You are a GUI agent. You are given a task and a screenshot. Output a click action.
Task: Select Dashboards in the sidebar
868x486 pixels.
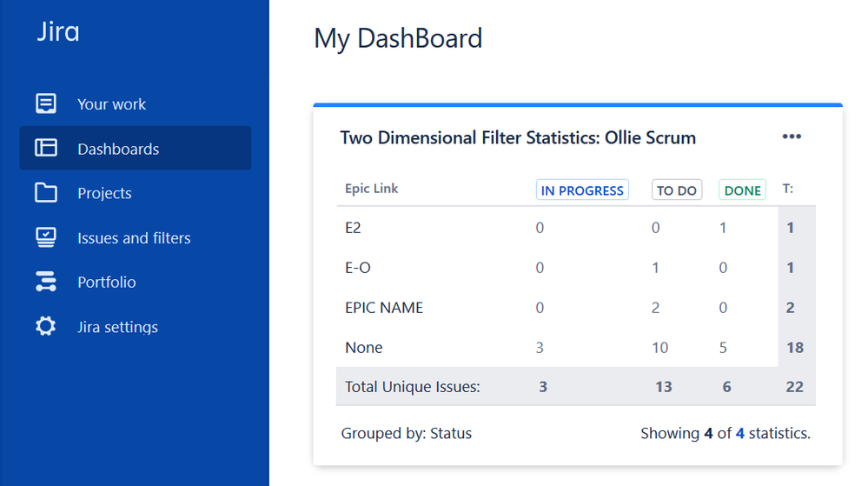tap(118, 149)
